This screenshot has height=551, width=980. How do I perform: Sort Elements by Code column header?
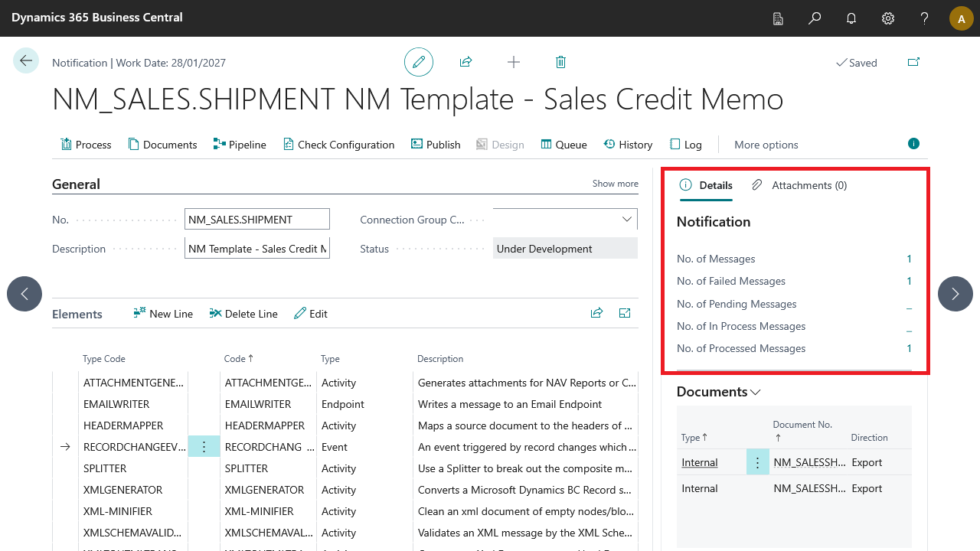tap(238, 359)
